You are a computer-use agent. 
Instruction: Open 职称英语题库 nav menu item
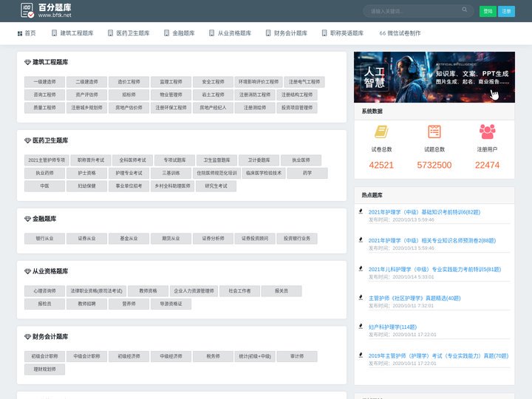343,33
